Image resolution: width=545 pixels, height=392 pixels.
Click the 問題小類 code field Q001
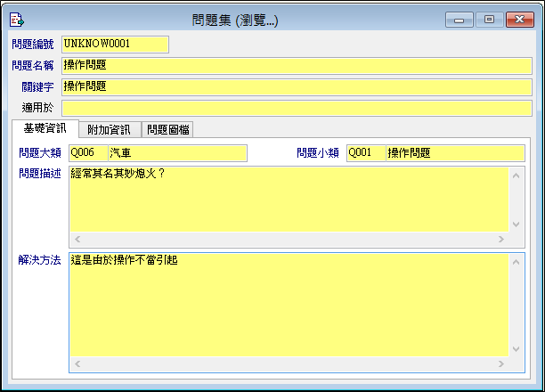tap(365, 153)
